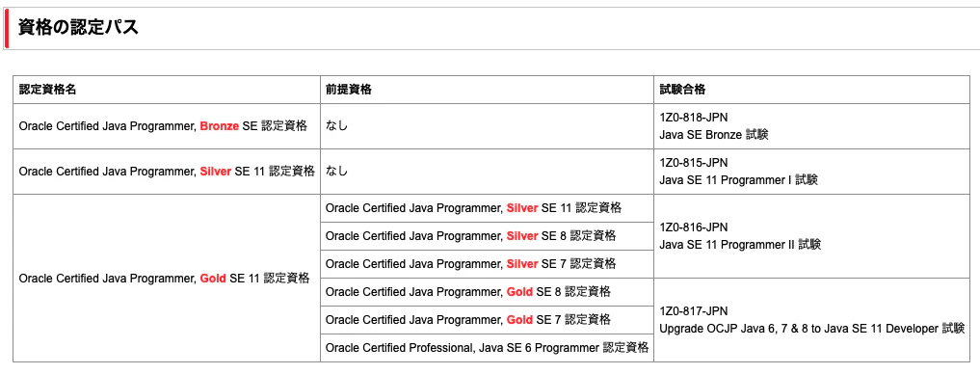Screen dimensions: 980x374
Task: Click the column header 試験合格
Action: point(682,90)
